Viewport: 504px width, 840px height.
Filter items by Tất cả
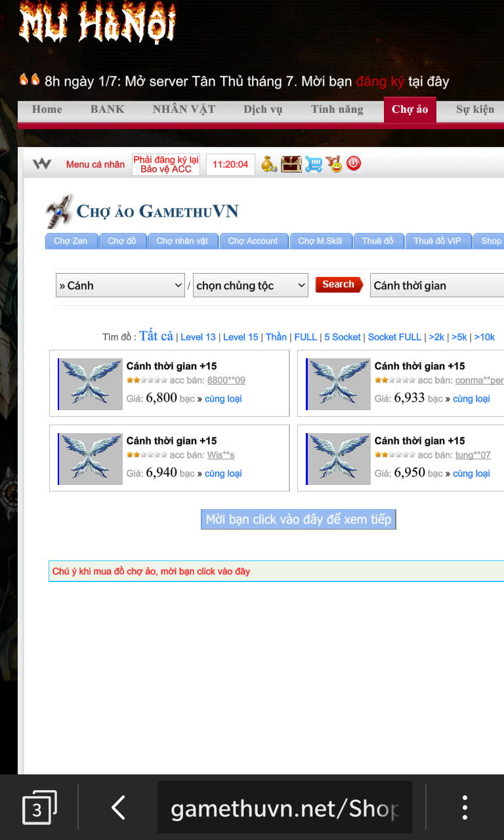pos(156,336)
